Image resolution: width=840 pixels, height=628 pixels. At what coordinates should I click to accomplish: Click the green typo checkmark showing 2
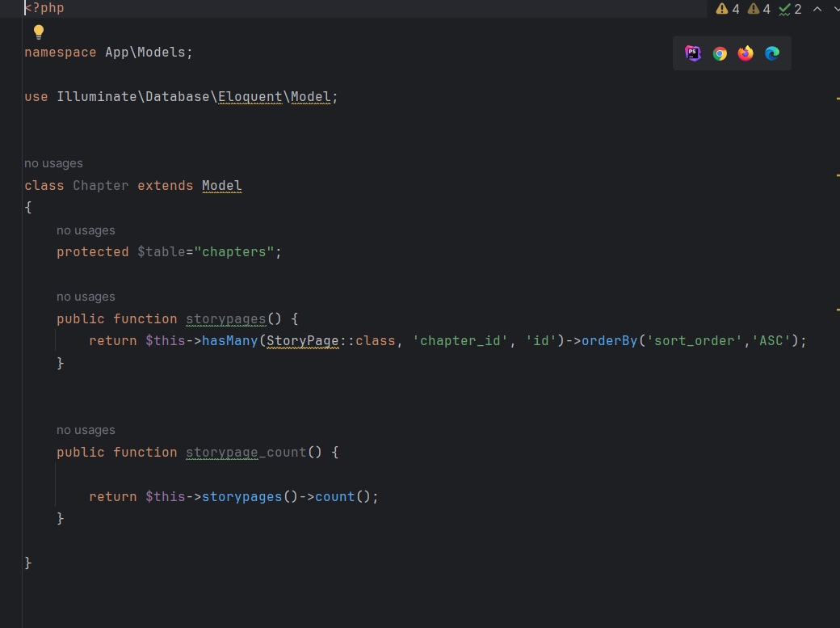[790, 9]
